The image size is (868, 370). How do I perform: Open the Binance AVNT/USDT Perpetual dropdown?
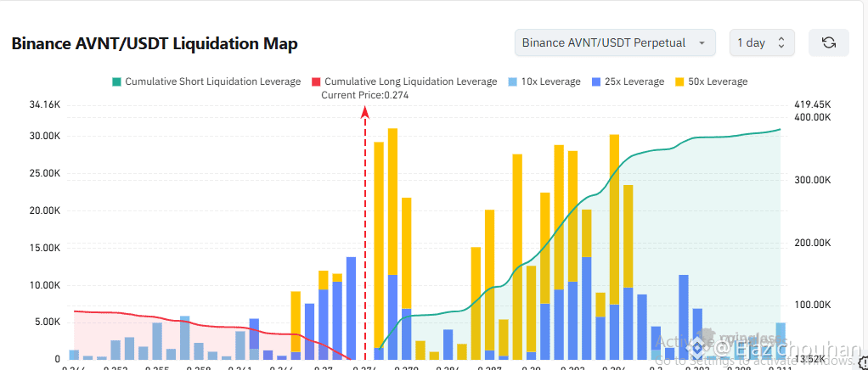(x=615, y=42)
